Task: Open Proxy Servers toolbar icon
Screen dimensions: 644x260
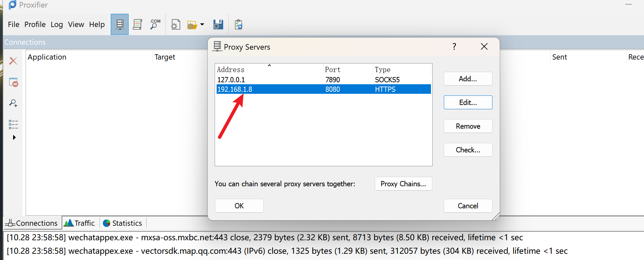Action: (120, 24)
